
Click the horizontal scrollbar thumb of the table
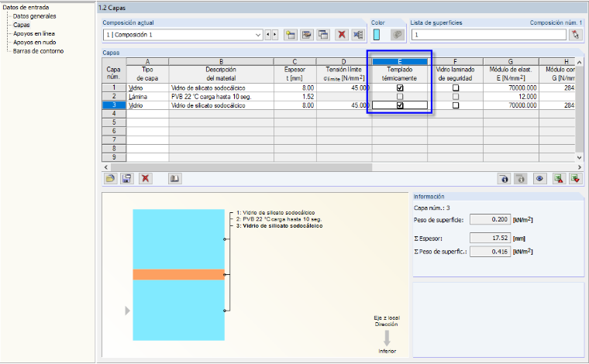coord(241,167)
